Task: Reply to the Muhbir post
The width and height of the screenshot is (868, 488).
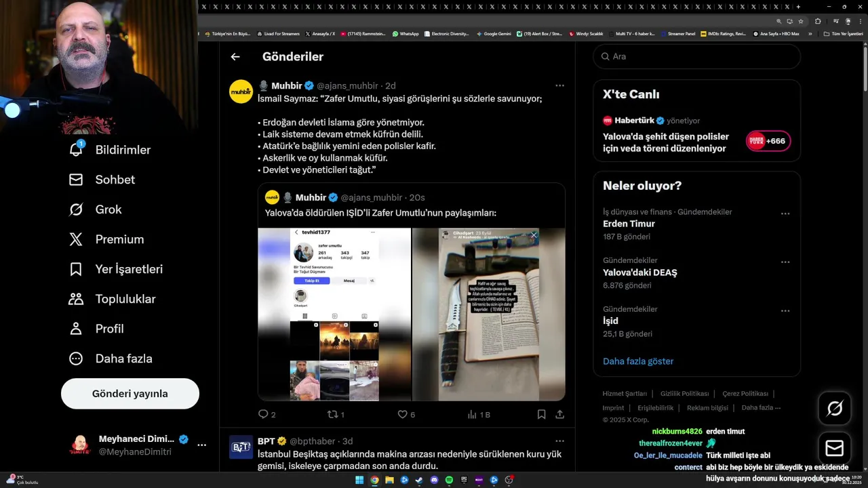Action: [x=267, y=414]
